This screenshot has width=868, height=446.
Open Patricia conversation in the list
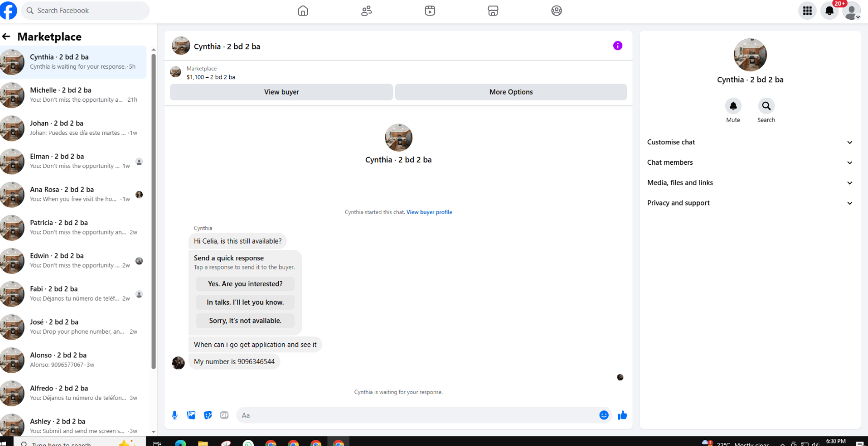point(73,227)
